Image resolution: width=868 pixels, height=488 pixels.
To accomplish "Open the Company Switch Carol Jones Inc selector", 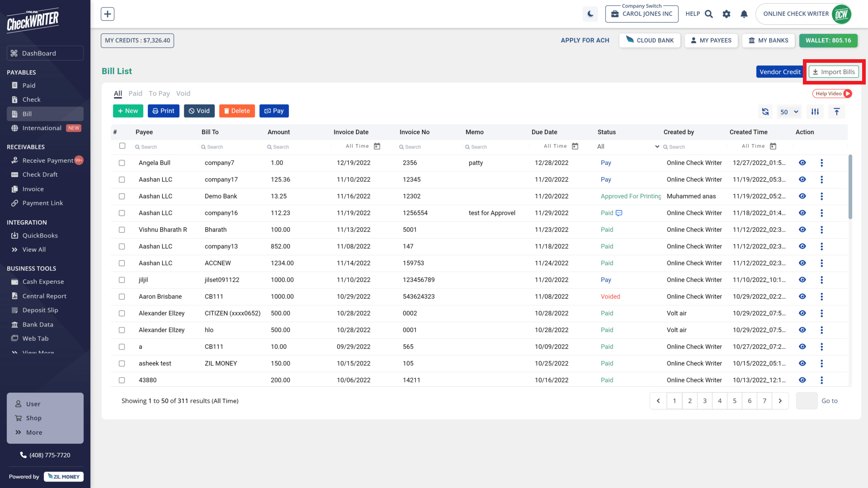I will tap(642, 14).
